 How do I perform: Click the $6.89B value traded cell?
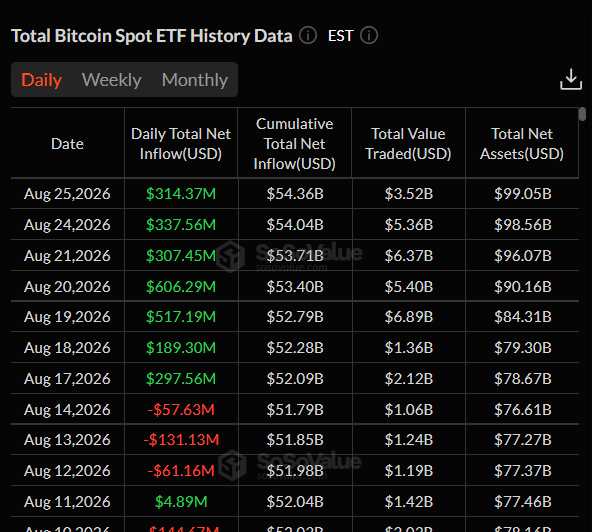pyautogui.click(x=409, y=316)
